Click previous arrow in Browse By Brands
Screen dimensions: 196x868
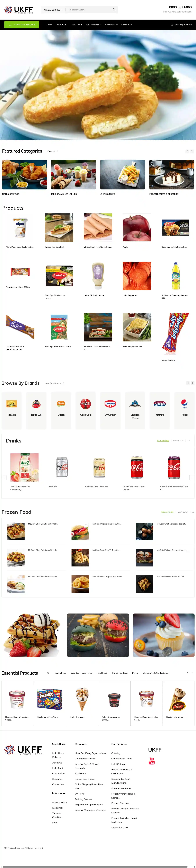188,383
